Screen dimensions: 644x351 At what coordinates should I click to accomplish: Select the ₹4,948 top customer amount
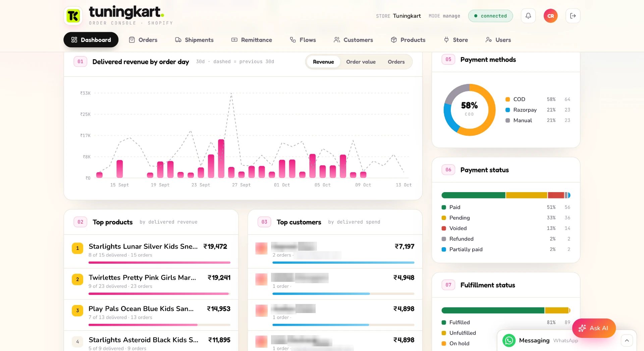404,278
